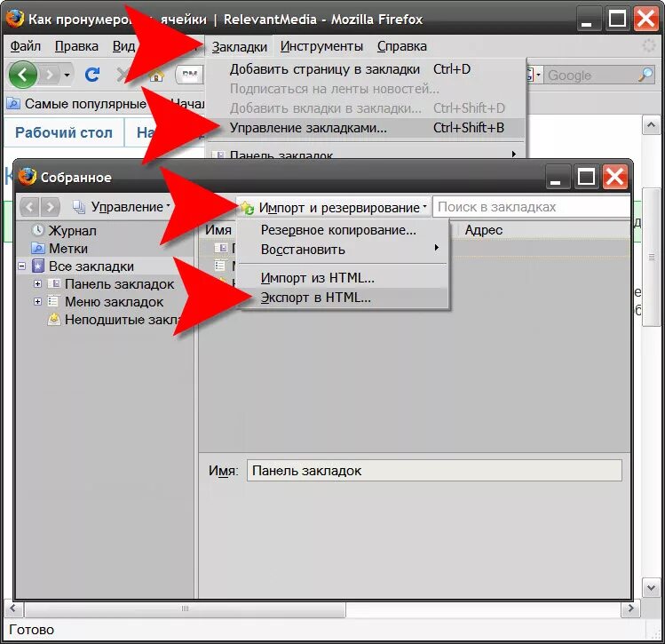Image resolution: width=665 pixels, height=644 pixels.
Task: Open the Справка menu
Action: (x=401, y=46)
